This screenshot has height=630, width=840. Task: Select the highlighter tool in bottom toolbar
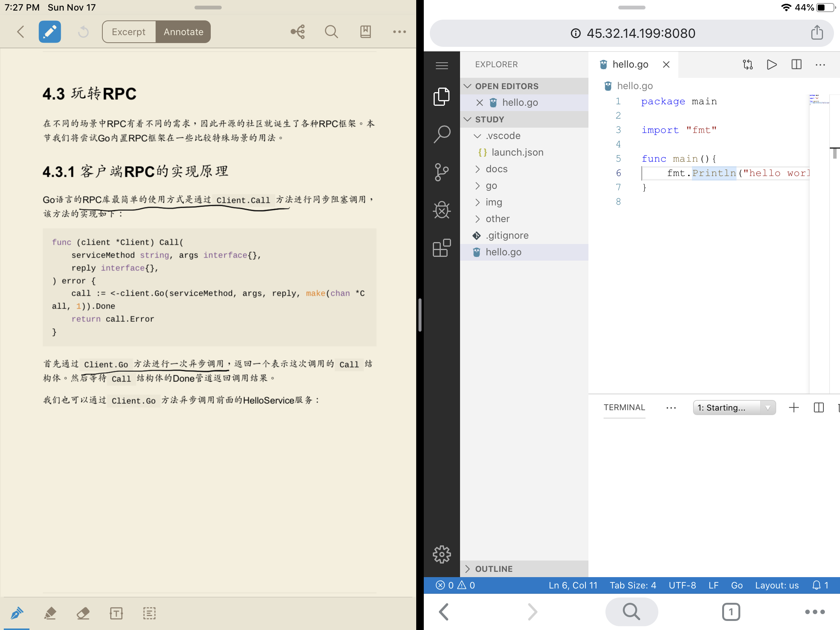[50, 613]
